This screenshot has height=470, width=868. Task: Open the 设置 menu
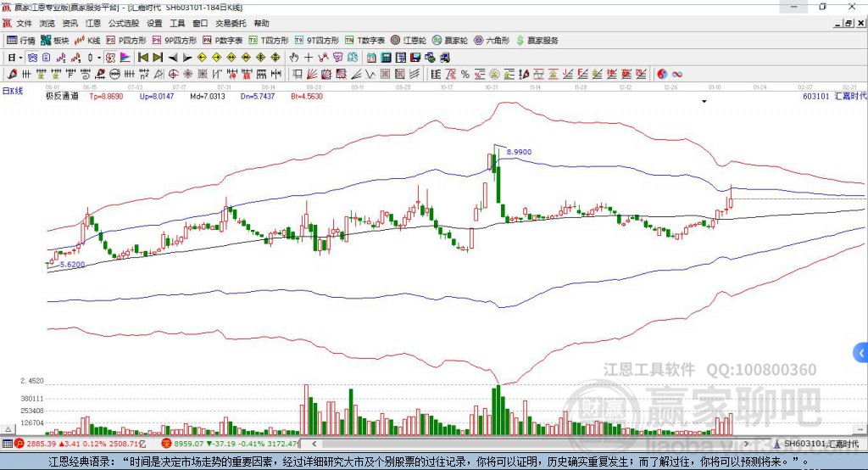pyautogui.click(x=154, y=23)
